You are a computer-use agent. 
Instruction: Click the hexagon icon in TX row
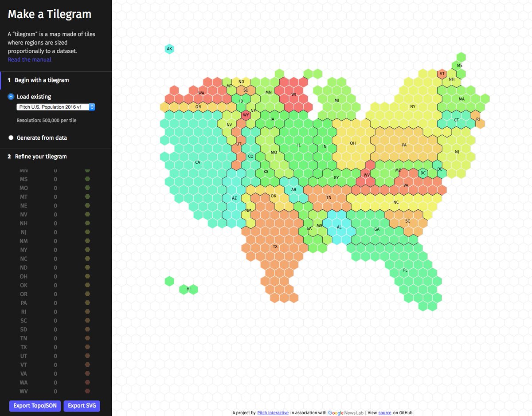(x=87, y=347)
